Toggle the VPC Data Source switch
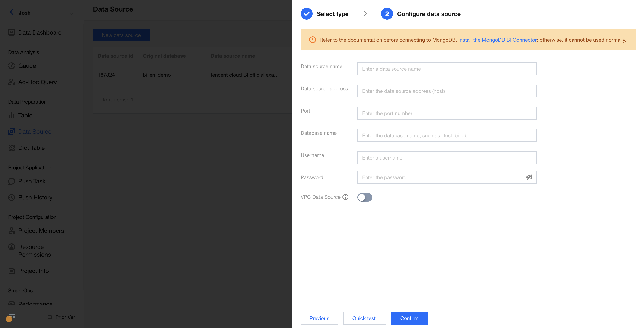 [x=364, y=197]
